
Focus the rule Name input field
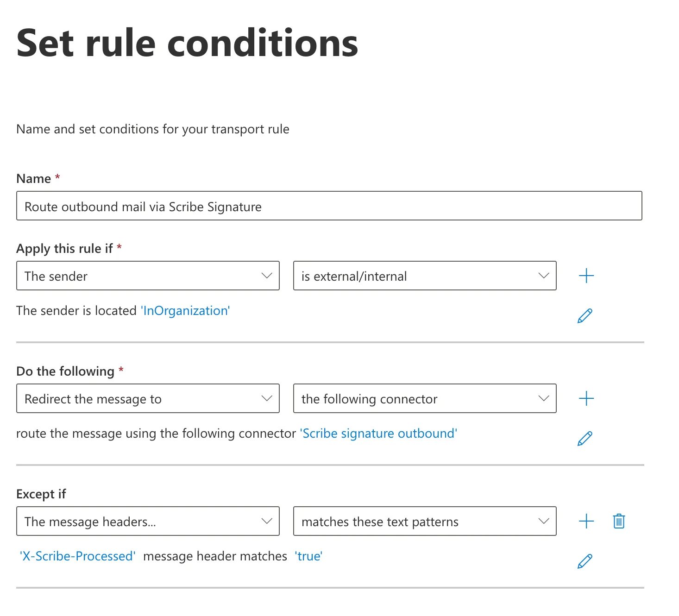pos(329,206)
